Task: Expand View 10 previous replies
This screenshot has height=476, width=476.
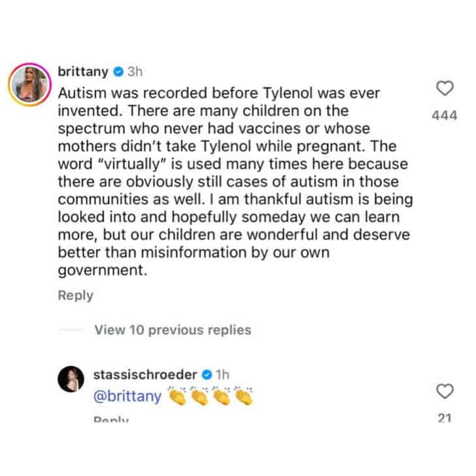Action: (x=173, y=330)
